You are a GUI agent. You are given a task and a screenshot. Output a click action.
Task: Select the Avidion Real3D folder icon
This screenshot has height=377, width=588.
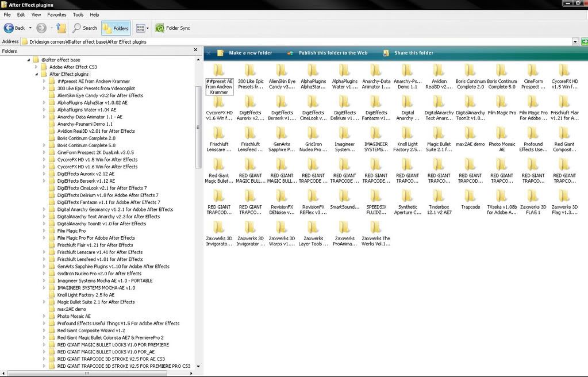tap(439, 70)
